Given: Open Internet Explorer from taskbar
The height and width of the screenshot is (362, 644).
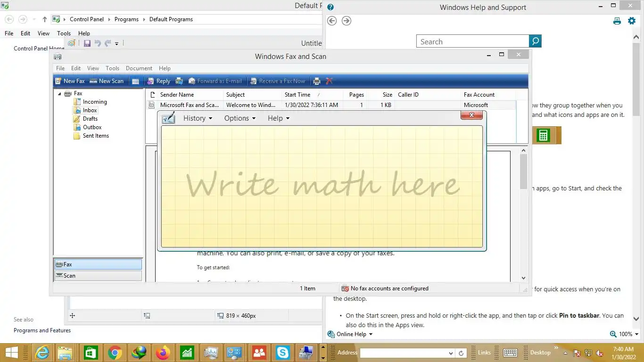Looking at the screenshot, I should coord(42,353).
